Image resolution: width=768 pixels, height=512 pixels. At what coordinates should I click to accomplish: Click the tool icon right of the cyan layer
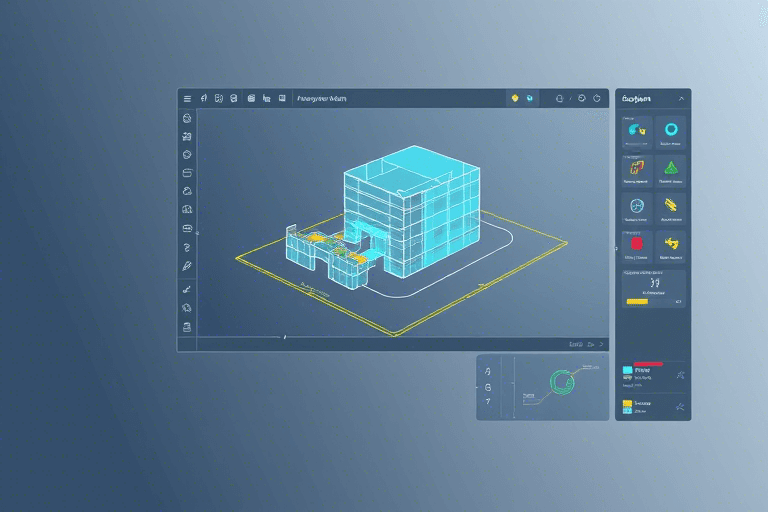(x=679, y=376)
